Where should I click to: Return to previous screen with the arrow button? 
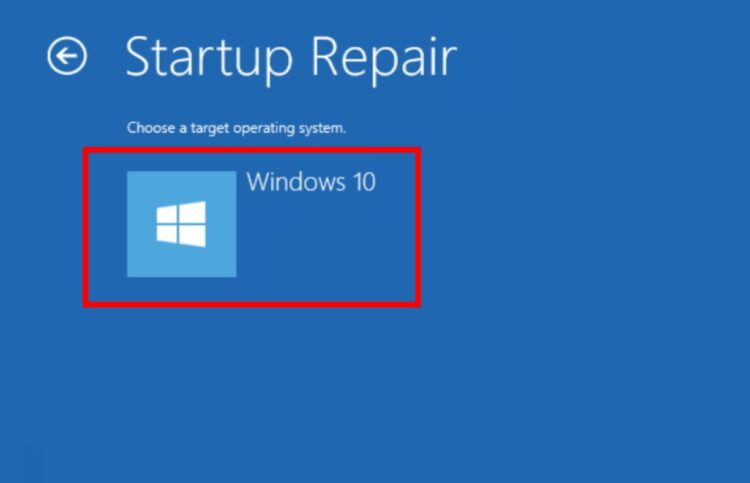67,56
